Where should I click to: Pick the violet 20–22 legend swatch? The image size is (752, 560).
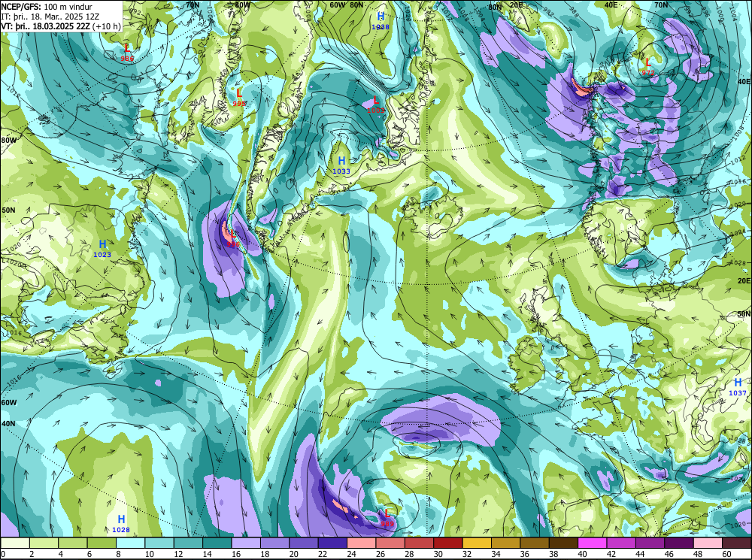click(304, 543)
